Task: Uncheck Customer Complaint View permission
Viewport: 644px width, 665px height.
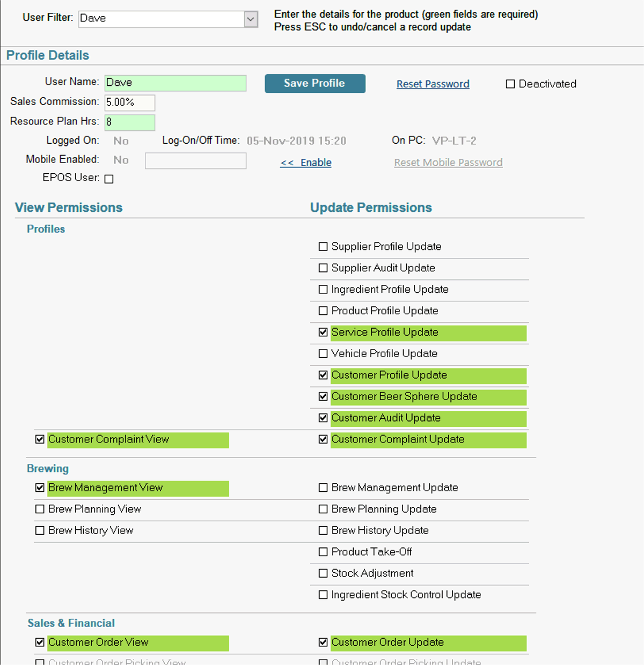Action: (x=40, y=439)
